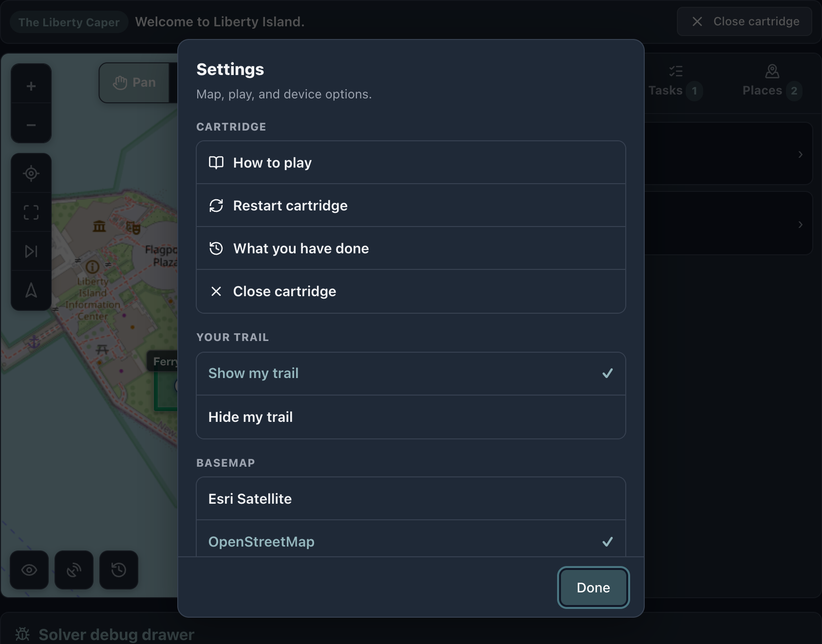
Task: Click the theater masks icon on the map
Action: [133, 227]
